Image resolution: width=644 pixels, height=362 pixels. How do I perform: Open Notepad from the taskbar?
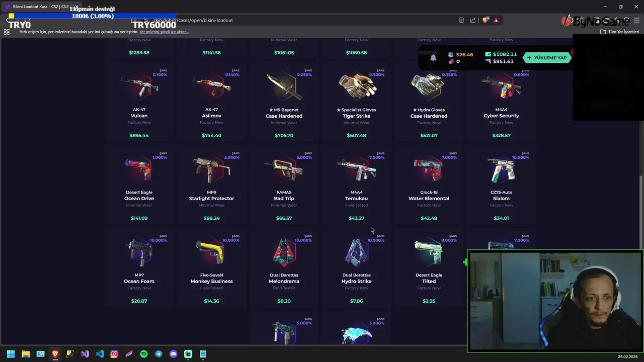point(203,354)
